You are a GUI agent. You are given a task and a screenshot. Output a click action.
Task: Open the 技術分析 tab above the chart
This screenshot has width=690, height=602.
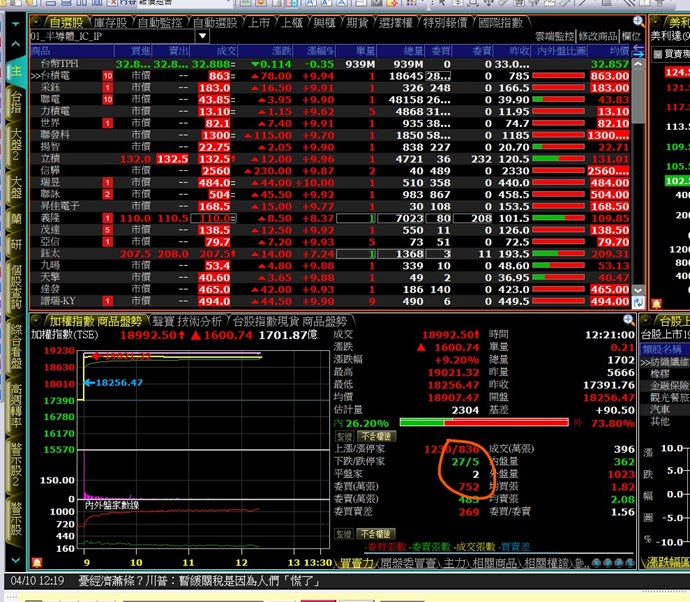pos(202,320)
